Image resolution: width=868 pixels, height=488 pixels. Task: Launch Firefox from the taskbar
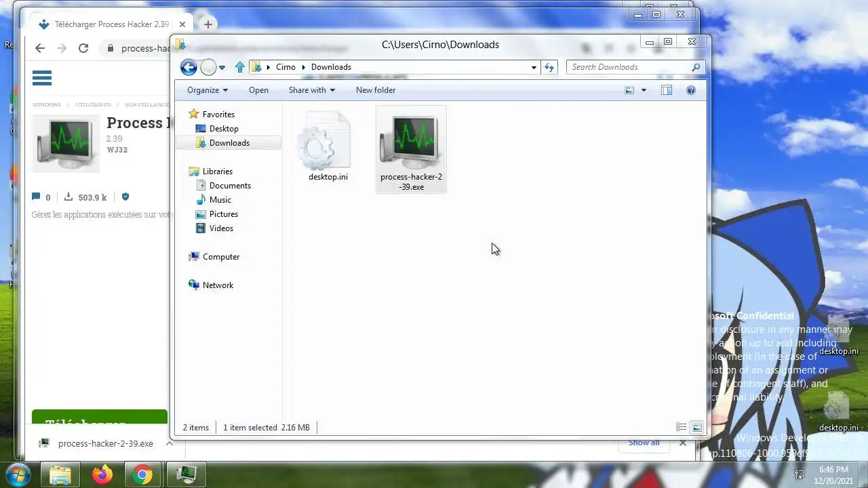pyautogui.click(x=102, y=474)
